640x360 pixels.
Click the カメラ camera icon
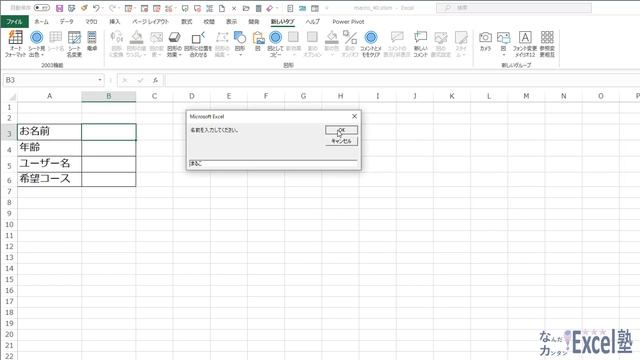[485, 41]
